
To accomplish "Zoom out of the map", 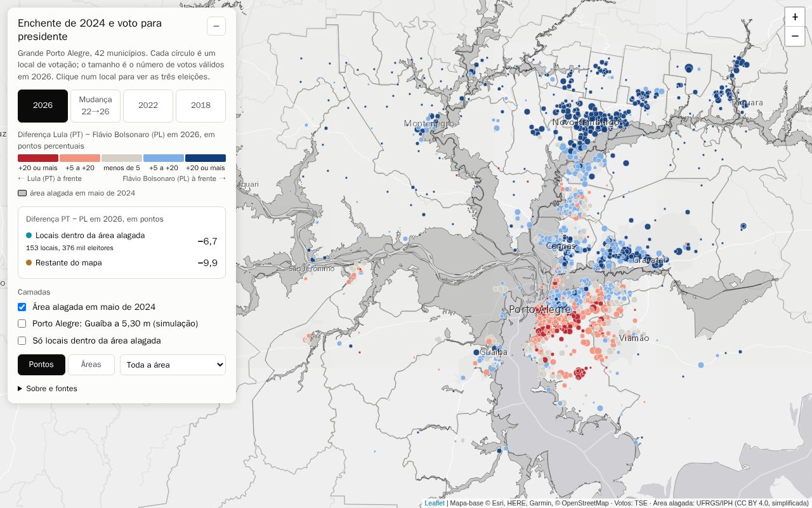I will tap(795, 36).
